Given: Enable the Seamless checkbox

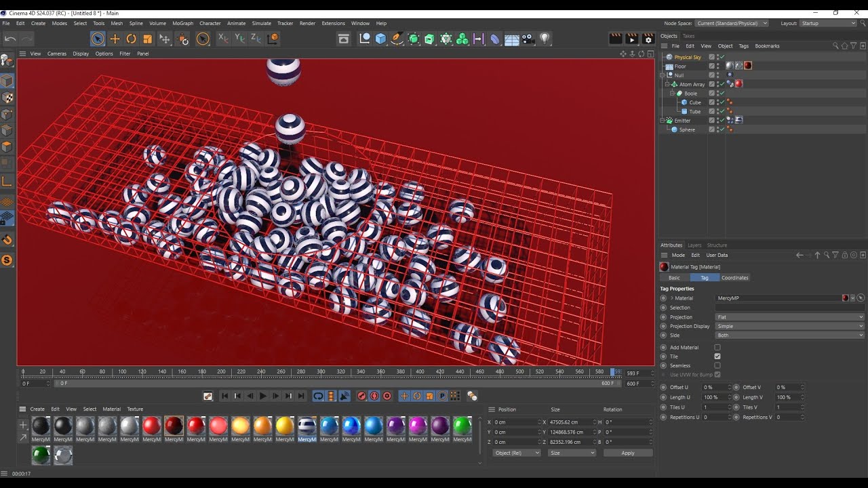Looking at the screenshot, I should click(x=717, y=366).
